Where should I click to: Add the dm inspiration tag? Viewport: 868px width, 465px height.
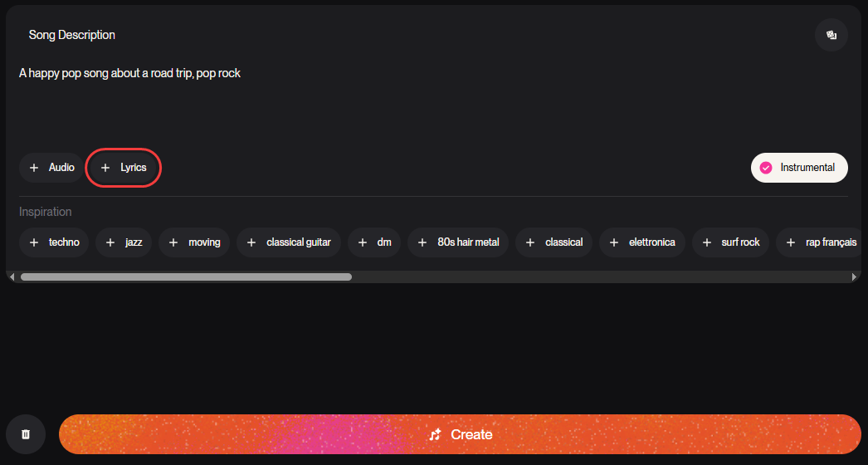pyautogui.click(x=374, y=242)
